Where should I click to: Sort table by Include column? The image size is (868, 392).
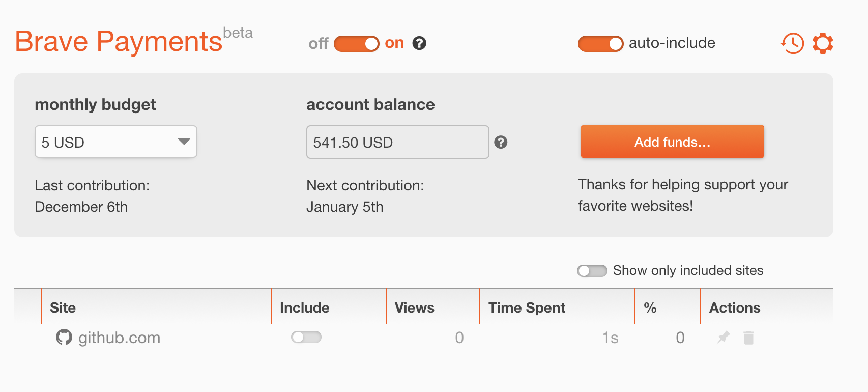tap(304, 307)
